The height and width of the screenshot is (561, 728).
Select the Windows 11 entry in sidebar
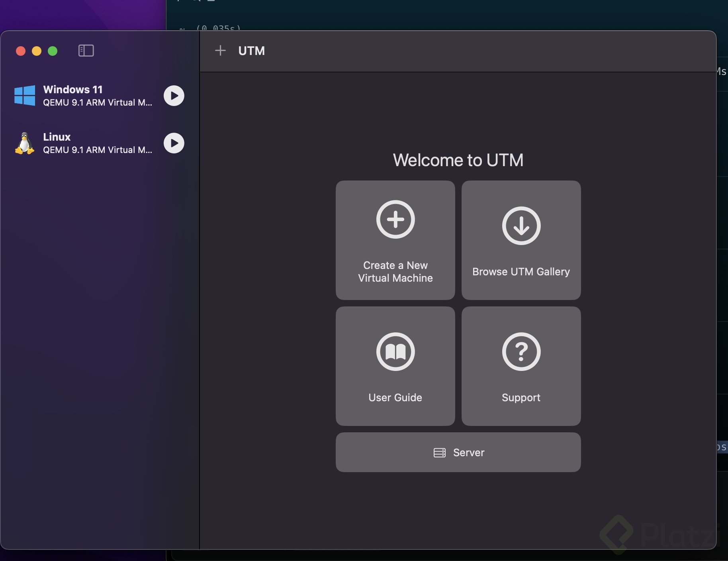(x=100, y=96)
